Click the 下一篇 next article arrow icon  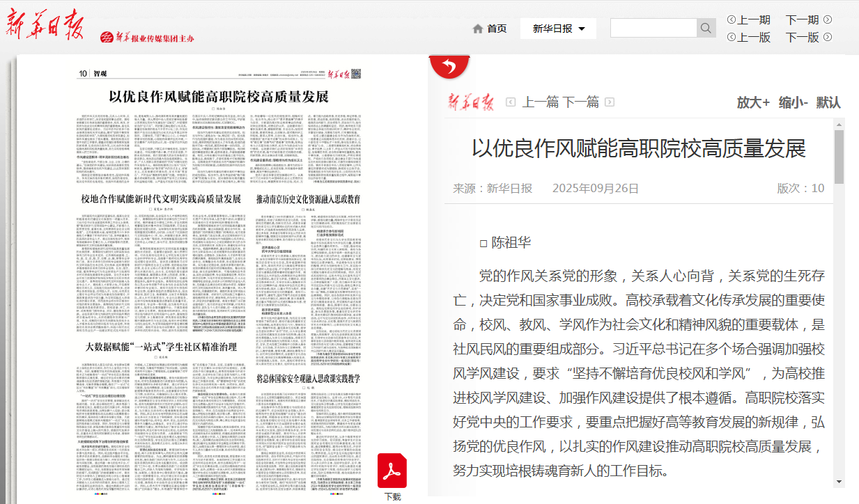point(610,102)
